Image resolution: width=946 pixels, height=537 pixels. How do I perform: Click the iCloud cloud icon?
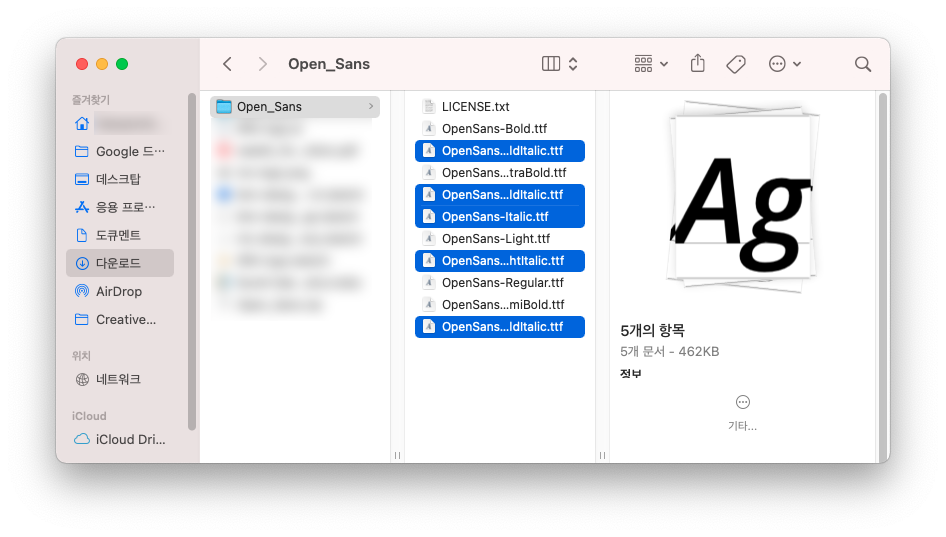click(x=82, y=439)
